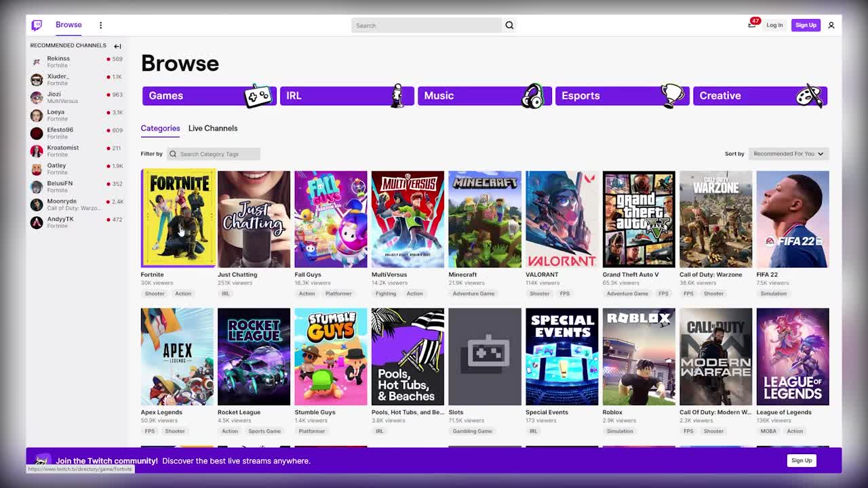This screenshot has height=488, width=868.
Task: Open the Games category banner
Action: [209, 96]
